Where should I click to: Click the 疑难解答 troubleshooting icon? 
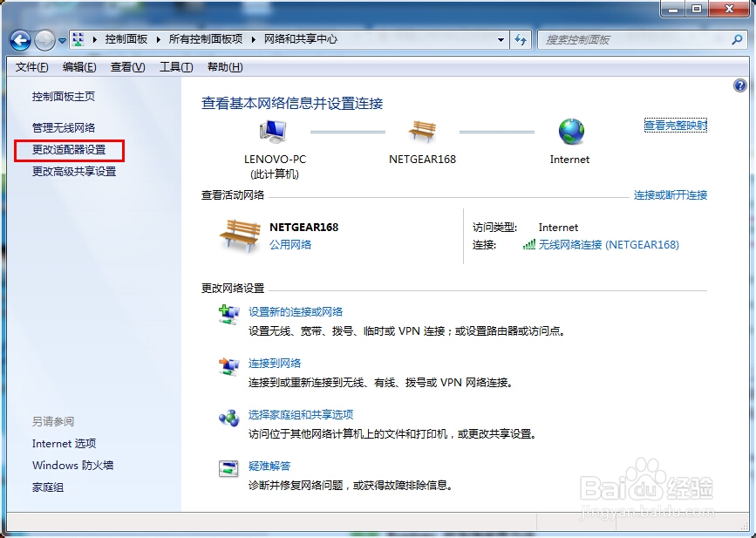tap(228, 471)
